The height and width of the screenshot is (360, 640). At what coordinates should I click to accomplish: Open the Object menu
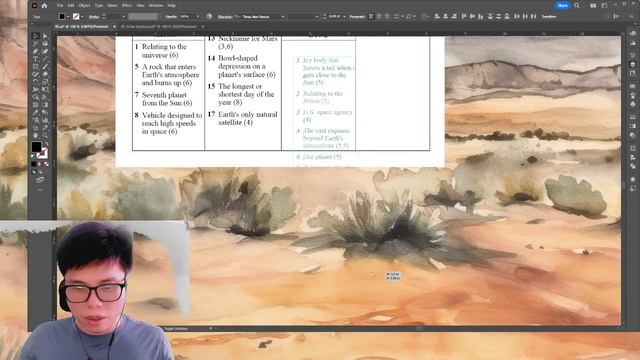coord(84,6)
